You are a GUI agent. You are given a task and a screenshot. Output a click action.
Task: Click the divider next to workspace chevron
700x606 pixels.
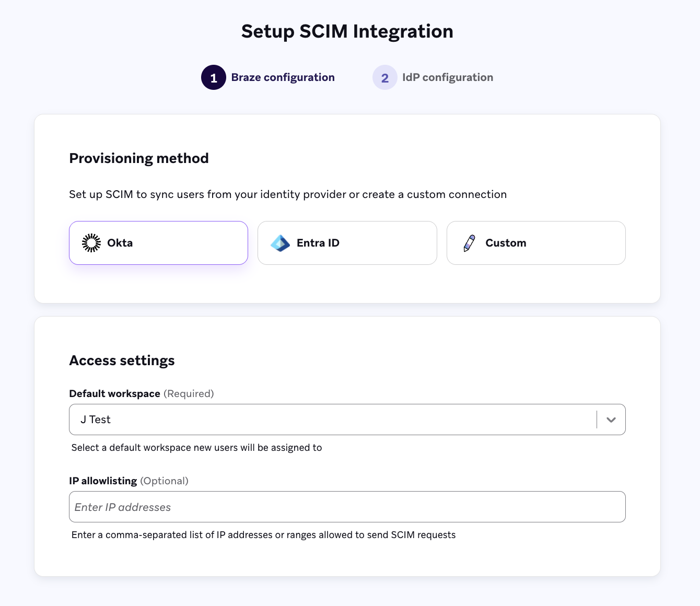(x=596, y=419)
